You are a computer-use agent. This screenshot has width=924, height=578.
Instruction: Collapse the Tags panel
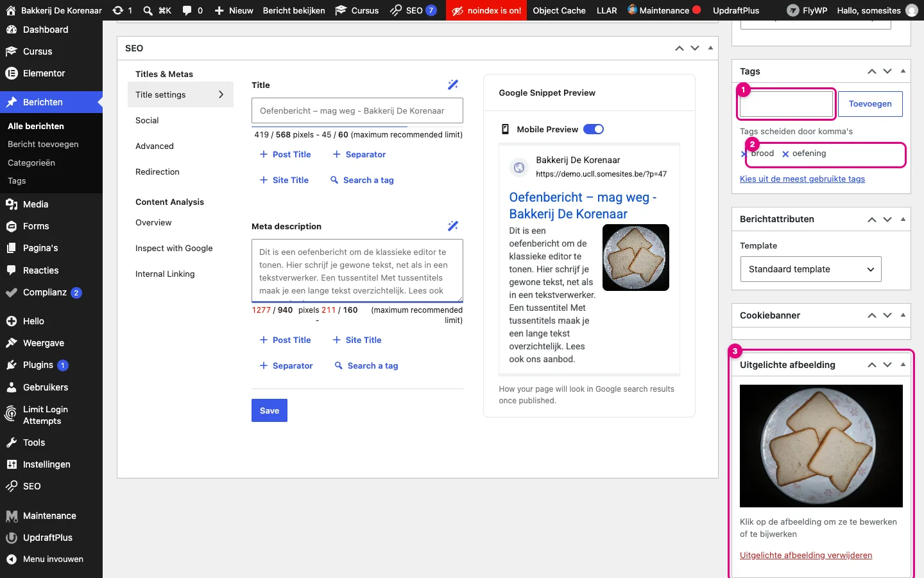point(903,71)
